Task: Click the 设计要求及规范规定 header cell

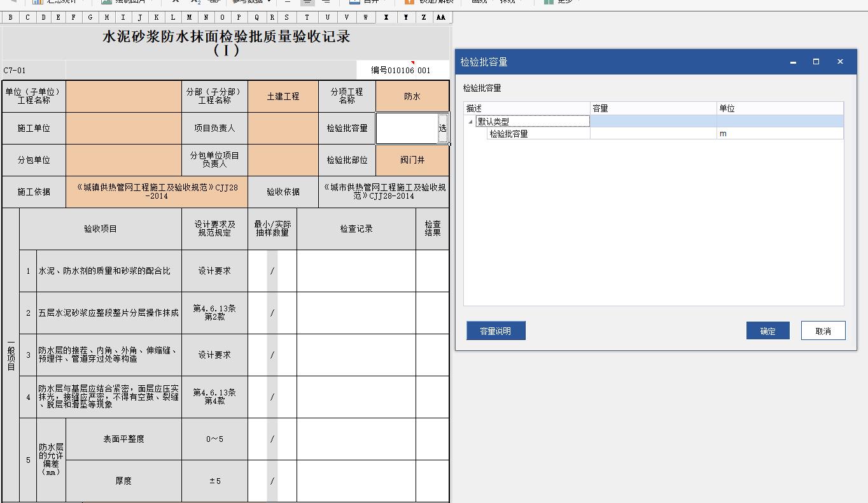Action: point(214,229)
